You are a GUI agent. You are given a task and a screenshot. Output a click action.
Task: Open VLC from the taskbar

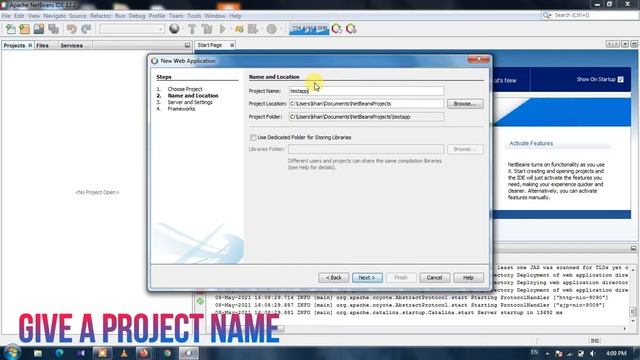pyautogui.click(x=124, y=353)
